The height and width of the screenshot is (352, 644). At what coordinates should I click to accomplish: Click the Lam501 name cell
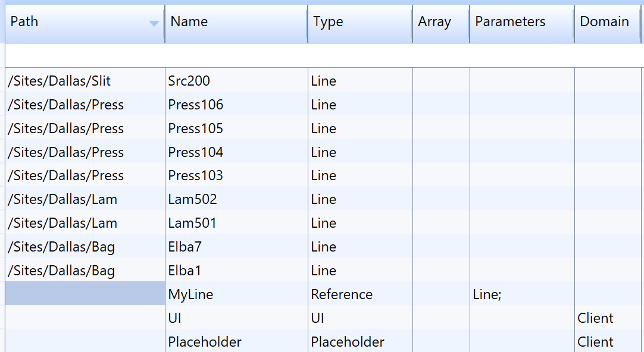(192, 223)
